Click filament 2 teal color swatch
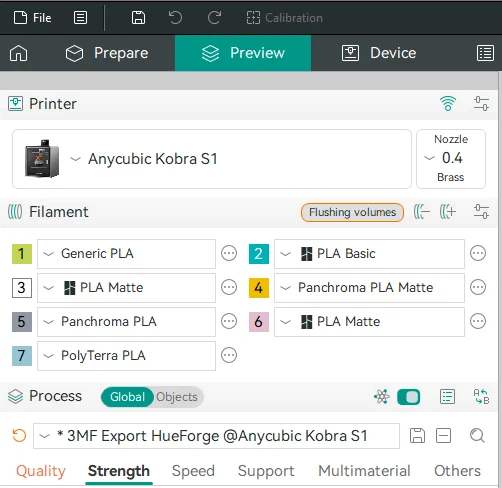Screen dimensions: 502x488 click(x=259, y=254)
